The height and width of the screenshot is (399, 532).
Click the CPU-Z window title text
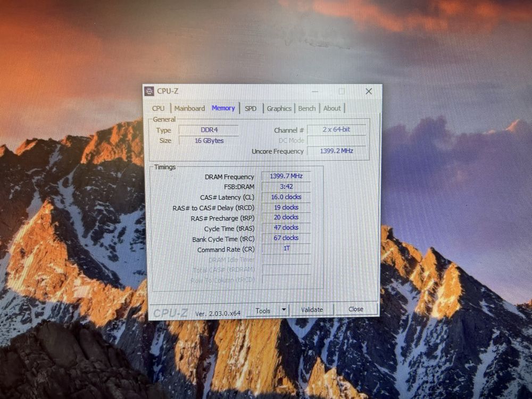pyautogui.click(x=168, y=91)
